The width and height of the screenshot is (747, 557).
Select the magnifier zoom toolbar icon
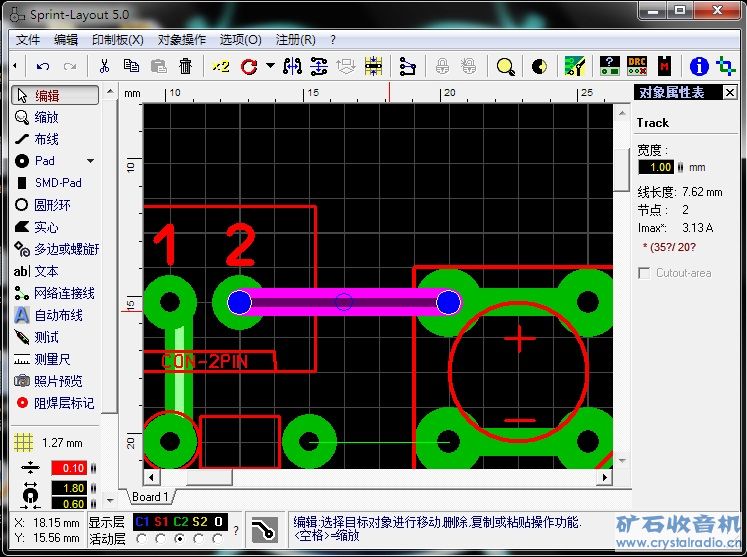click(506, 66)
